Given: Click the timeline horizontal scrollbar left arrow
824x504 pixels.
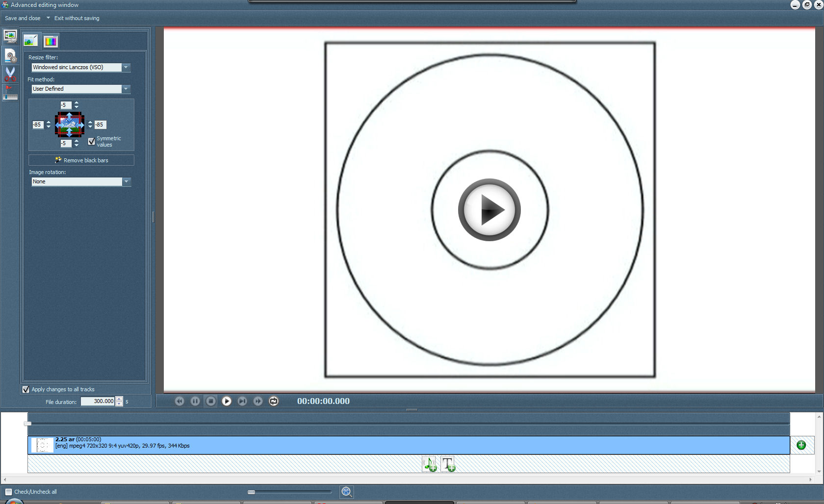Looking at the screenshot, I should click(5, 479).
